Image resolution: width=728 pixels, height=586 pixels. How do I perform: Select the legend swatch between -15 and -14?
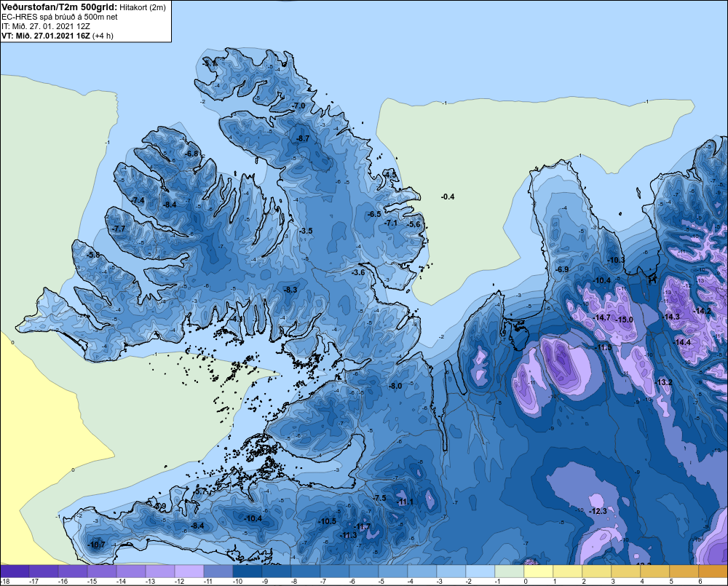102,571
